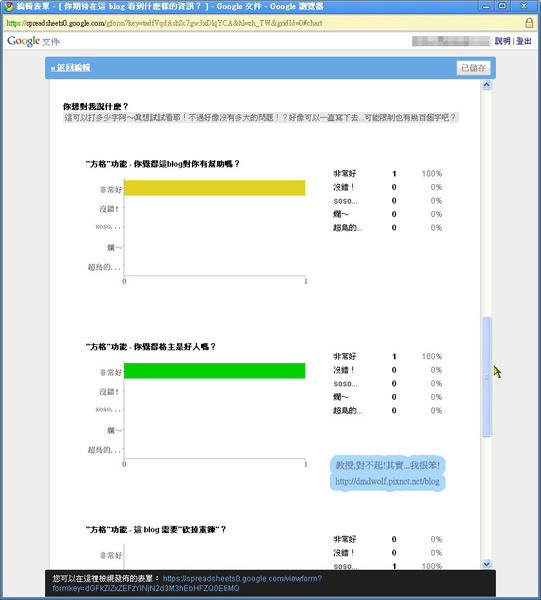
Task: Click the soso... label in the first chart legend table
Action: [345, 201]
